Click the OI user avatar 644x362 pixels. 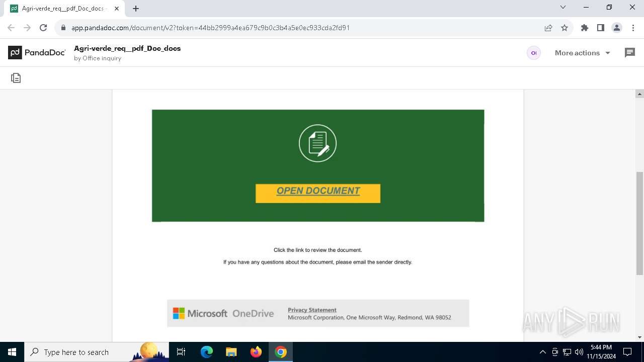534,53
